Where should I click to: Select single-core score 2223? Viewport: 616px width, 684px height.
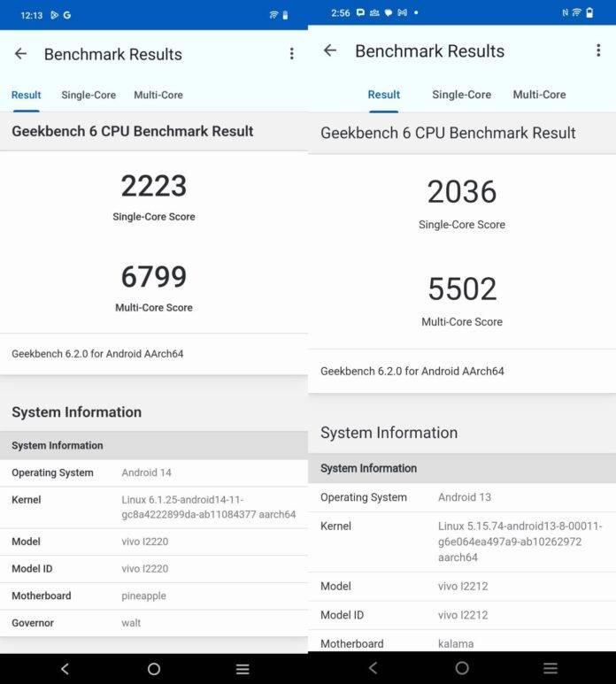pyautogui.click(x=154, y=186)
